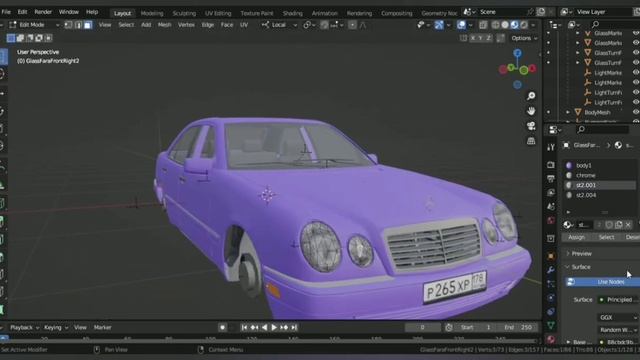Choose the intersect selection mode icon
The width and height of the screenshot is (640, 360).
click(48, 38)
